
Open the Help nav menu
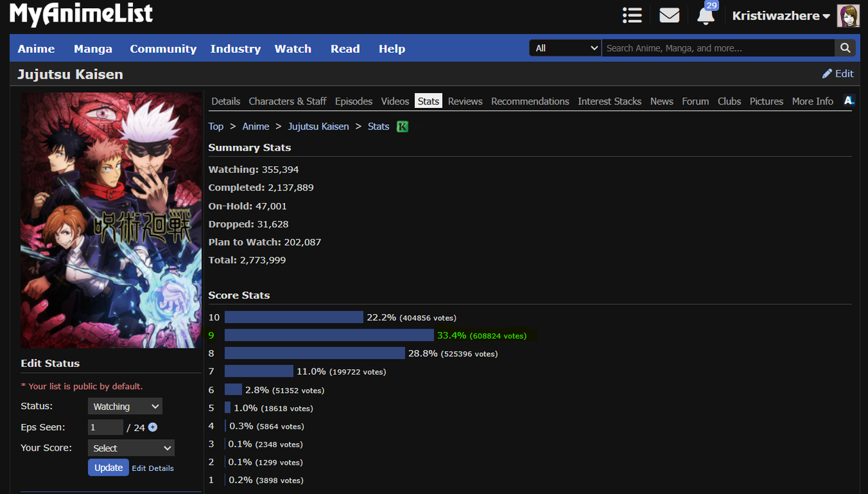click(x=392, y=49)
